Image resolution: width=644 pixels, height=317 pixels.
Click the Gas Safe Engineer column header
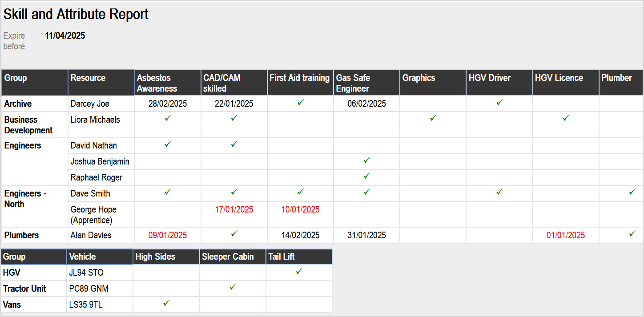coord(366,83)
